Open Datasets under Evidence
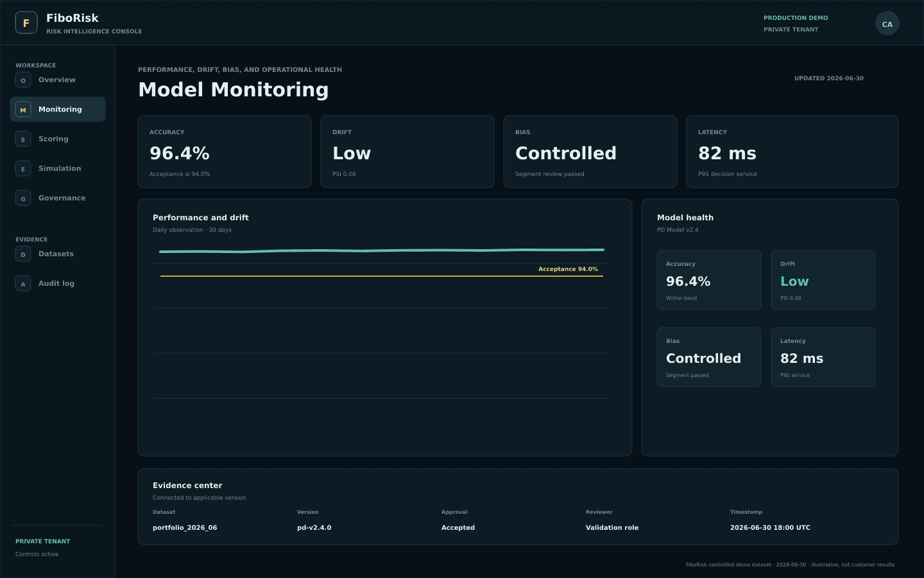The height and width of the screenshot is (578, 924). coord(56,254)
